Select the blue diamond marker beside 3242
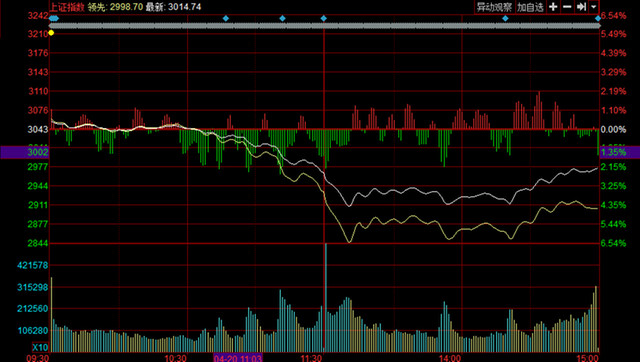The height and width of the screenshot is (362, 640). 54,18
